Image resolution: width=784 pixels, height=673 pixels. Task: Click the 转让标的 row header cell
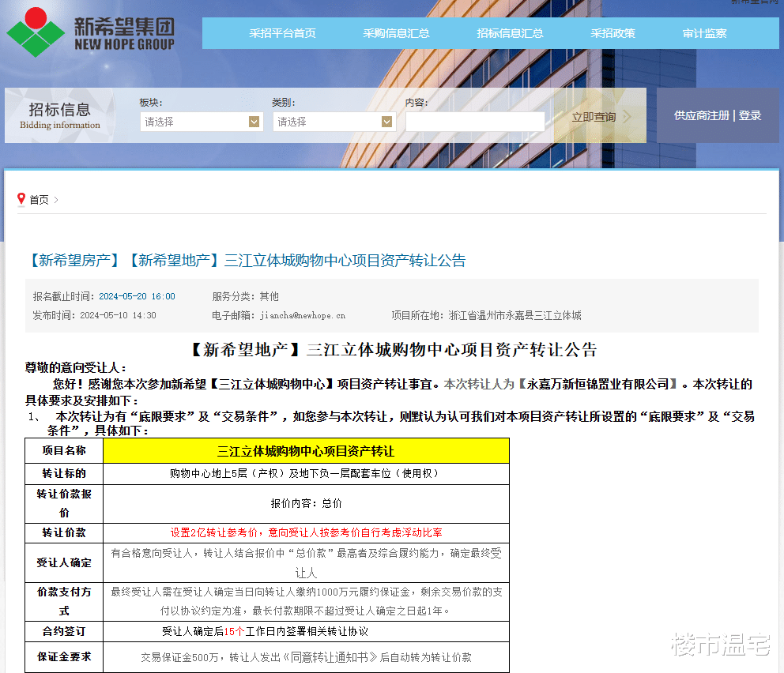click(x=64, y=474)
